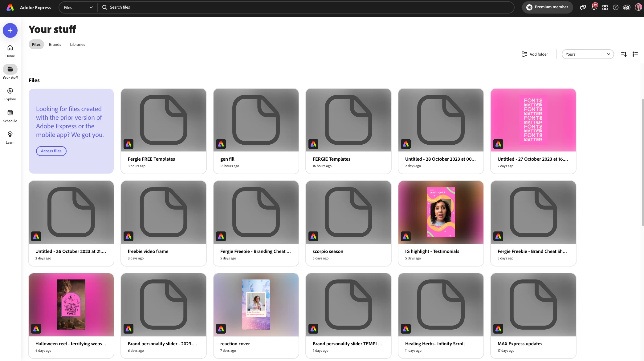Switch to the Libraries tab
The width and height of the screenshot is (644, 361).
[x=77, y=44]
